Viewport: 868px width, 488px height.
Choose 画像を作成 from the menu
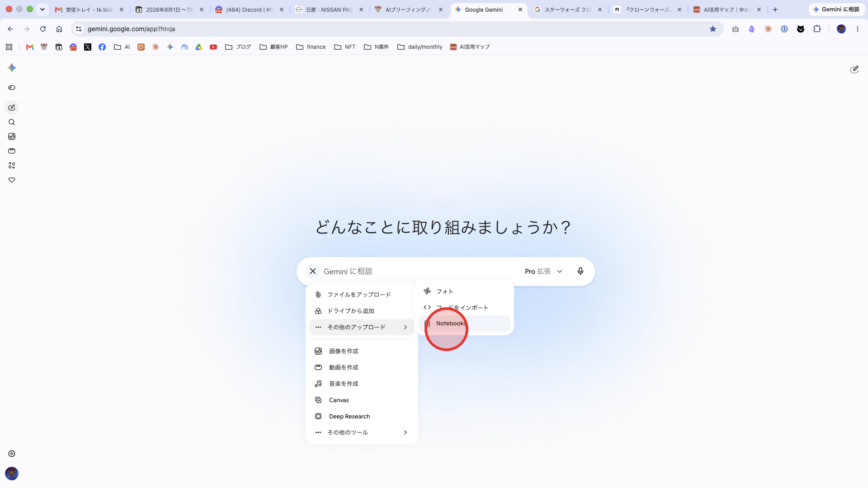click(362, 351)
